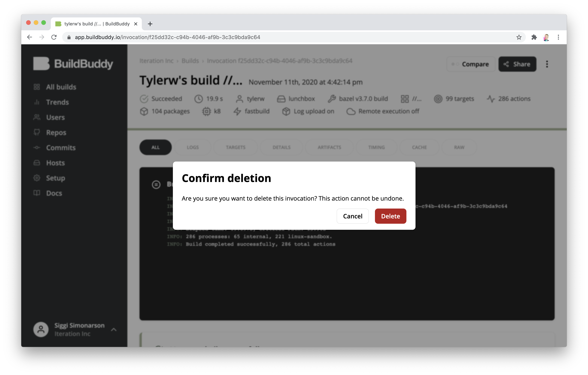This screenshot has width=588, height=375.
Task: Click the target icon beside 99 targets
Action: tap(438, 99)
